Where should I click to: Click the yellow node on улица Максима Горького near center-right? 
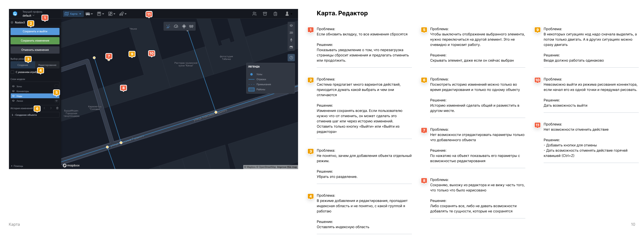[x=216, y=112]
